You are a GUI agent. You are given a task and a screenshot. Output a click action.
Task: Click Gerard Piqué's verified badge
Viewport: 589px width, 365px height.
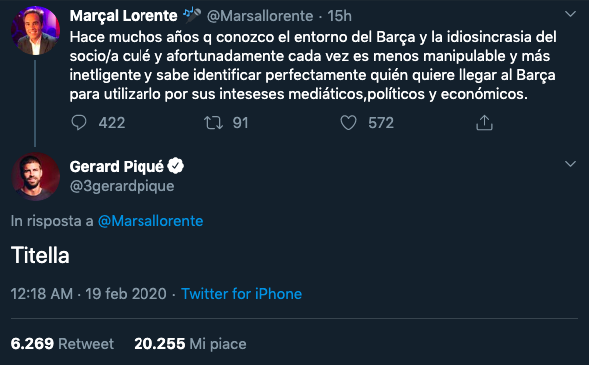click(x=175, y=166)
